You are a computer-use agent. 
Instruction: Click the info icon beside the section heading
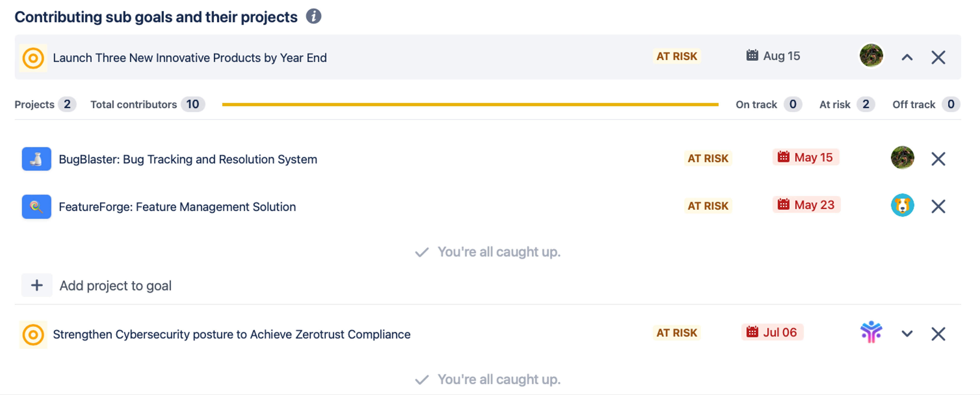(x=313, y=16)
